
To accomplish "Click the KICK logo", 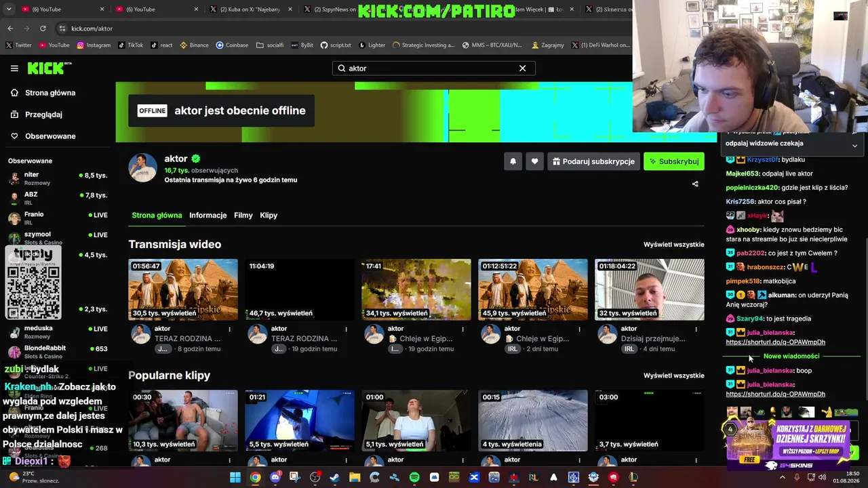I will click(49, 68).
